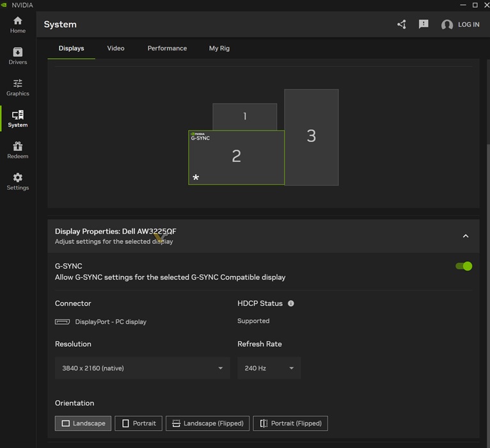Select Landscape orientation
Screen dimensions: 490x448
[x=83, y=423]
